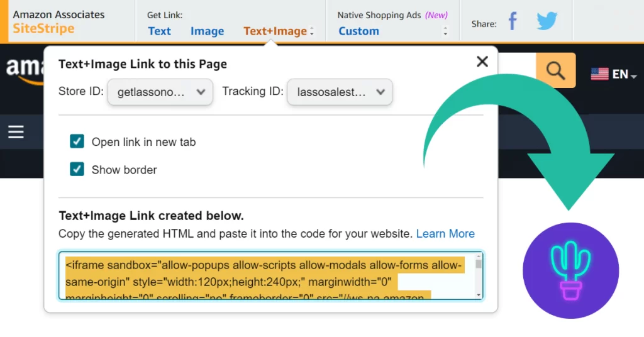Click the 'Text+Image Link created below.' text
This screenshot has height=337, width=644.
[151, 216]
